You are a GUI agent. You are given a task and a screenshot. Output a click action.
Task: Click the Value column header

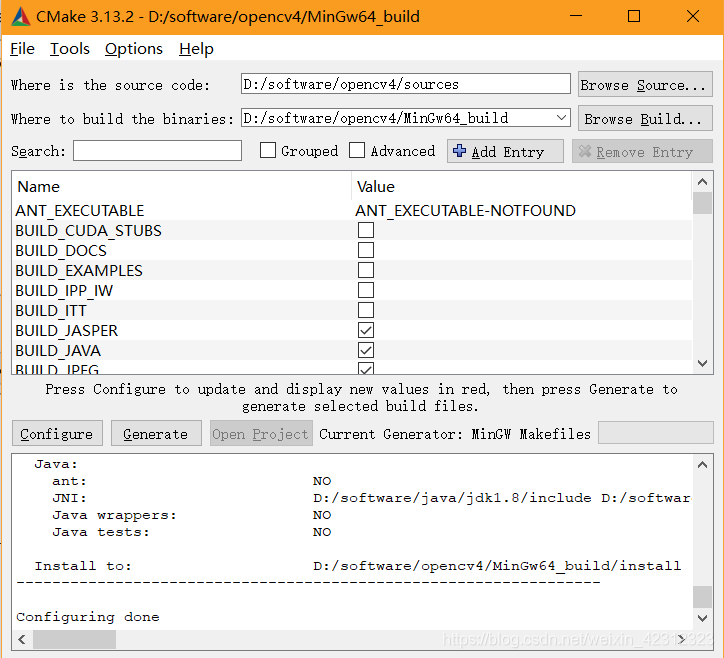click(x=376, y=187)
